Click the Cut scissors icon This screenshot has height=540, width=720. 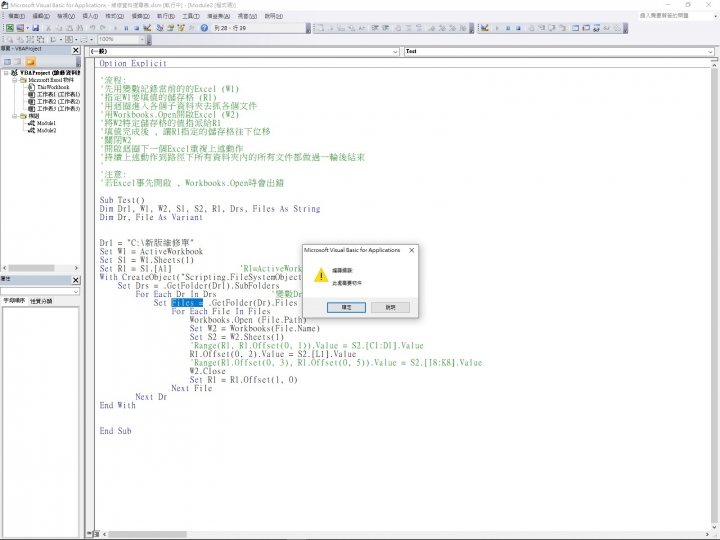point(48,28)
